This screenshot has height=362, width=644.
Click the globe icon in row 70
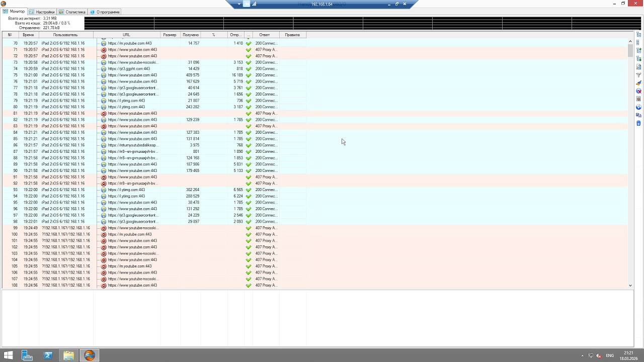point(104,43)
